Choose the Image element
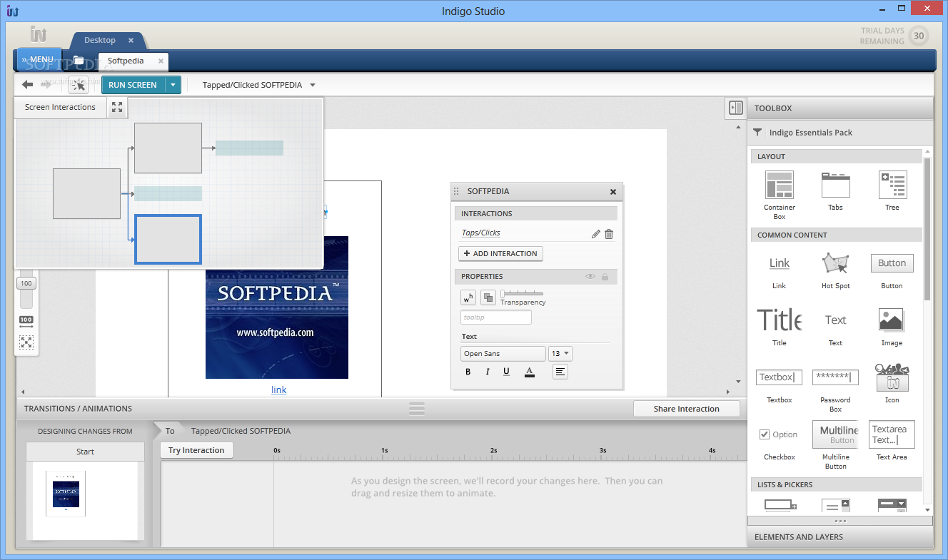The width and height of the screenshot is (948, 560). 892,327
